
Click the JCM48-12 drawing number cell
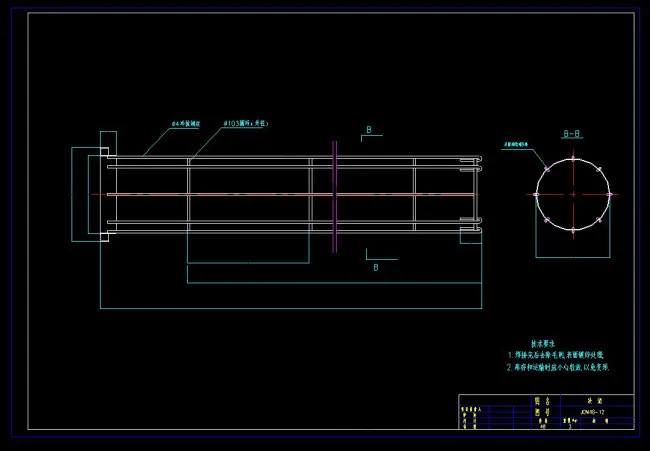point(593,411)
